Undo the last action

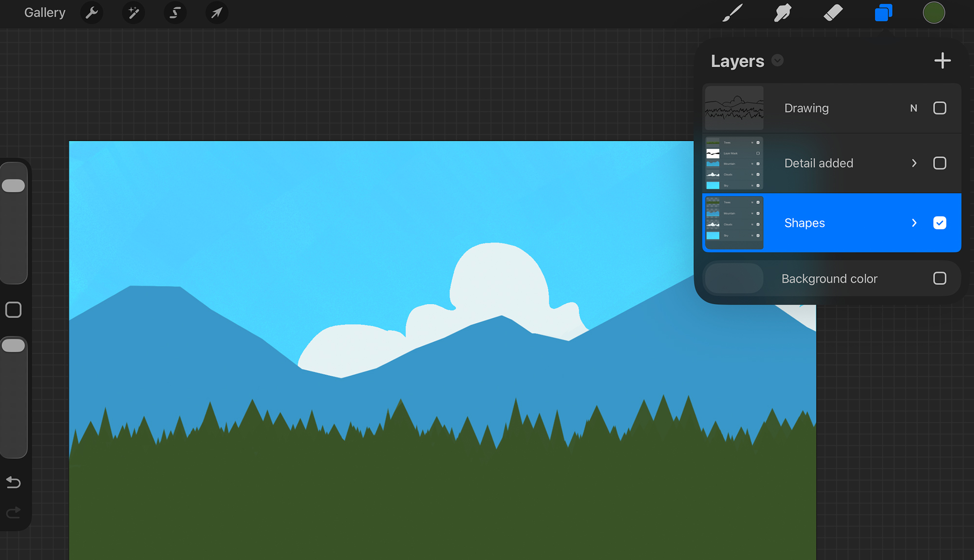[x=14, y=483]
